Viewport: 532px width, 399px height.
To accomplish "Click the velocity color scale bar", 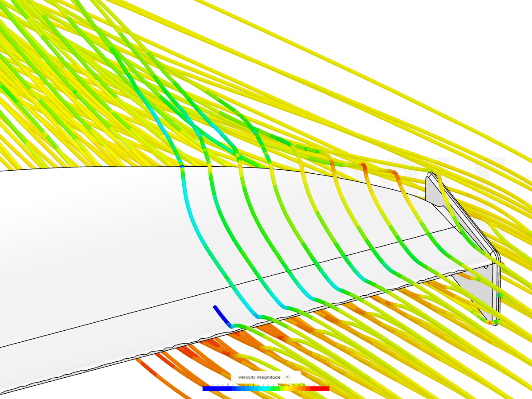I will coord(266,388).
